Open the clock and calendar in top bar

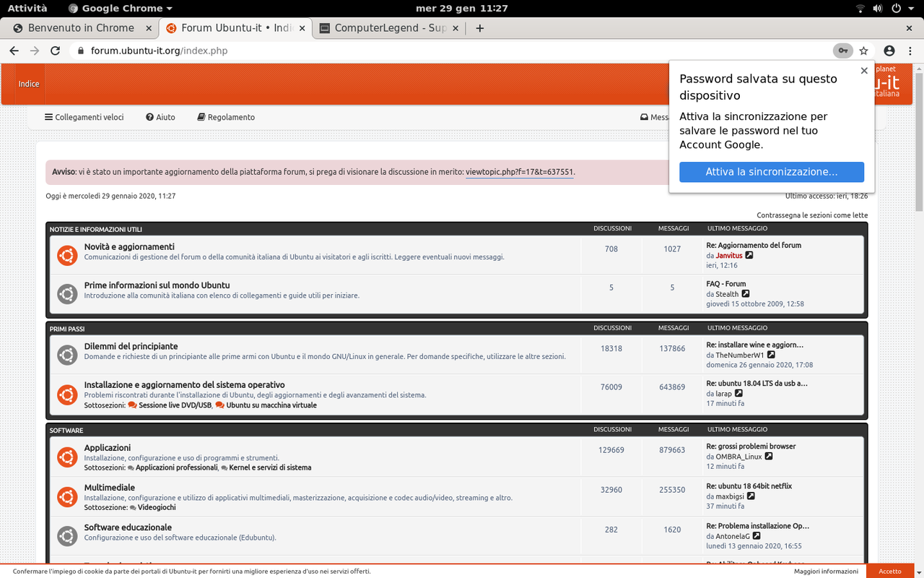pos(462,9)
